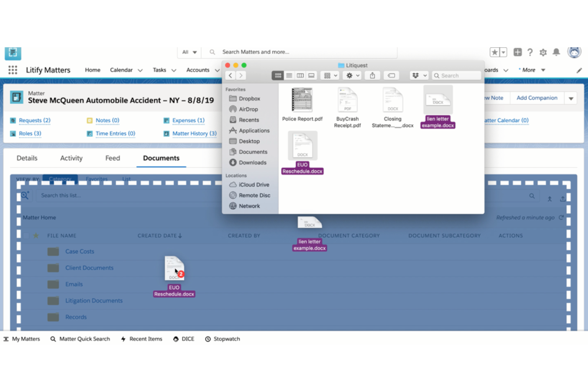Switch Finder to column view

pyautogui.click(x=300, y=75)
